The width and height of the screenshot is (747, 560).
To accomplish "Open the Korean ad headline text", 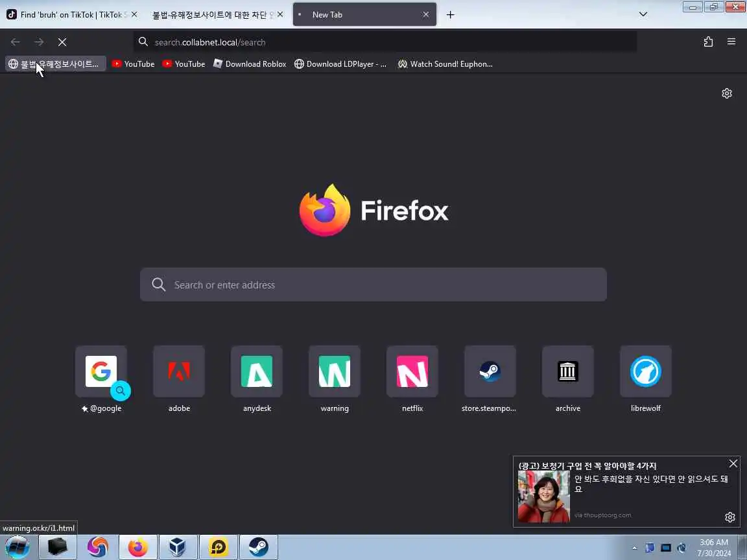I will pyautogui.click(x=587, y=466).
